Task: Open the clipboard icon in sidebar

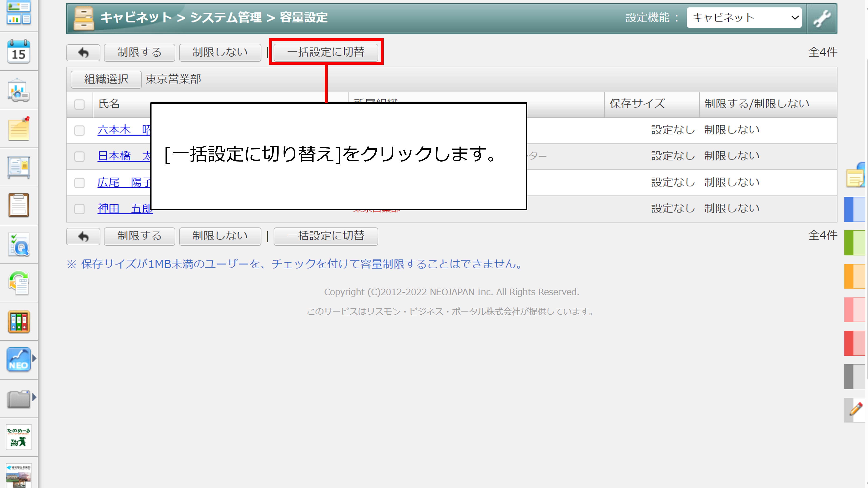Action: coord(19,205)
